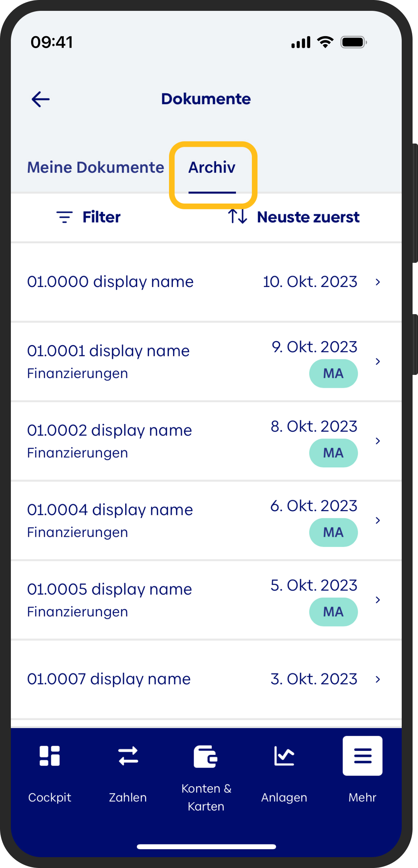
Task: Open the Filter options
Action: click(x=101, y=217)
